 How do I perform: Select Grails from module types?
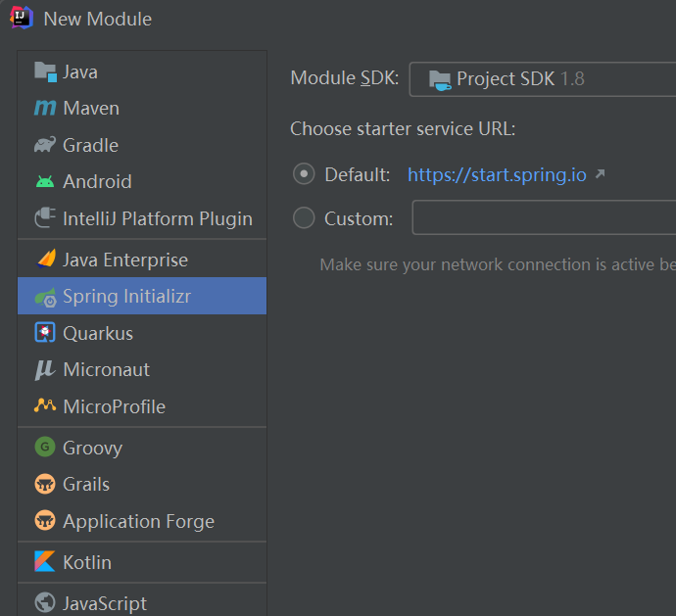tap(86, 484)
